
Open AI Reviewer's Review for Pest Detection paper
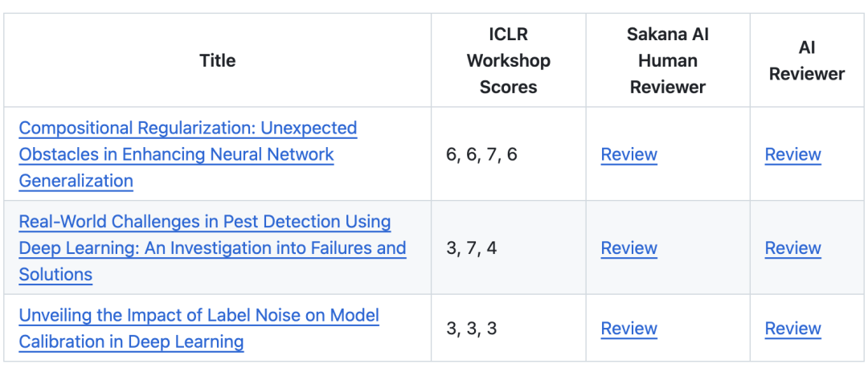(x=792, y=248)
